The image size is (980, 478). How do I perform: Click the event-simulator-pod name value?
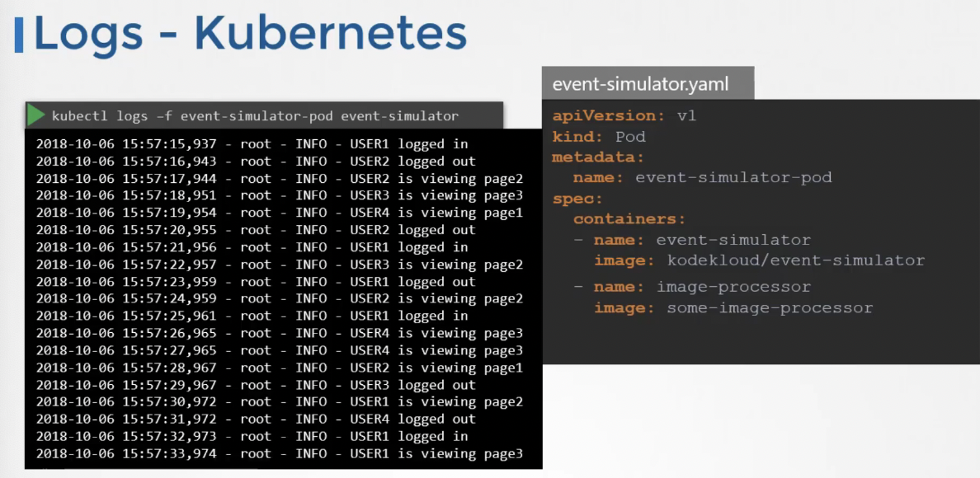click(x=733, y=178)
